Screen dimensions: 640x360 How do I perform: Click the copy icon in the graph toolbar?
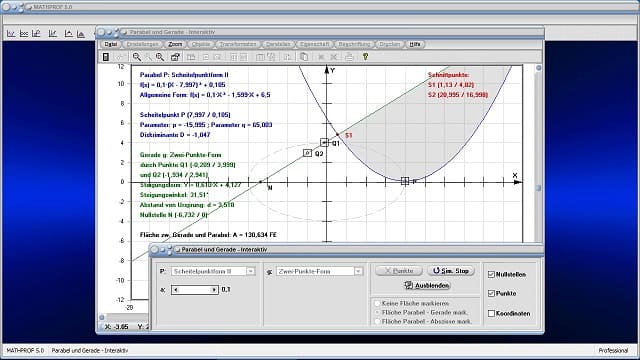pos(304,57)
